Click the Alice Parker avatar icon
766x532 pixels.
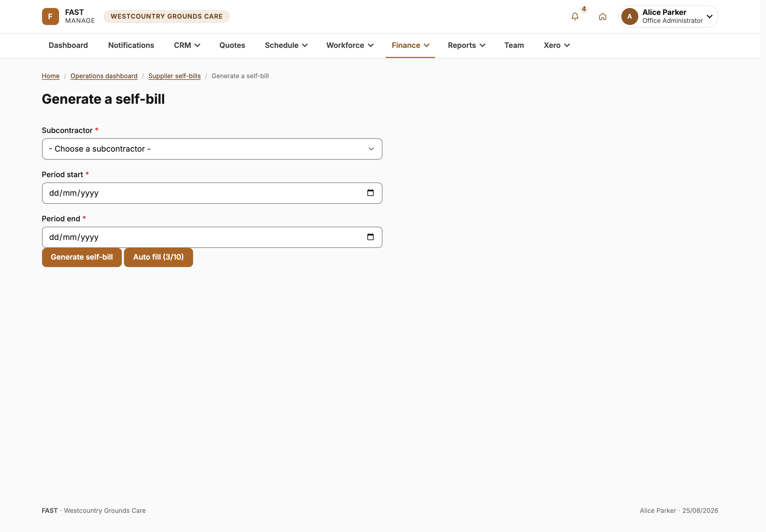pos(630,16)
